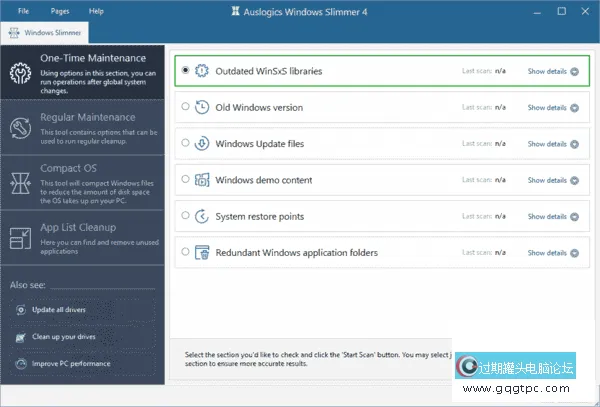Expand Show details for Redundant Windows application folders
The width and height of the screenshot is (600, 407).
coord(553,253)
